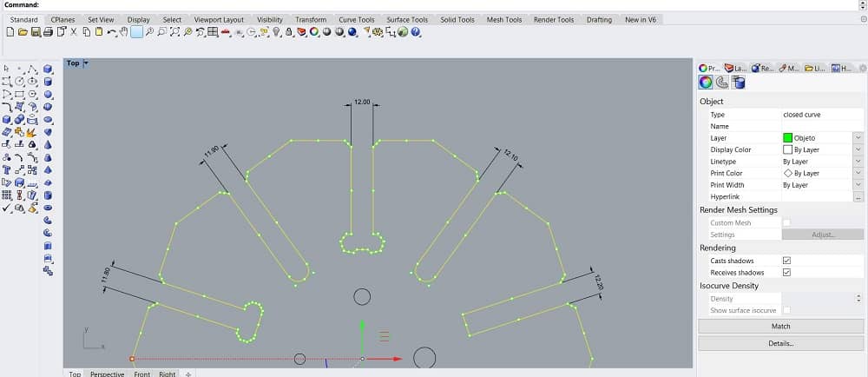Viewport: 868px width, 377px height.
Task: Click the Print Color diamond swatch
Action: pyautogui.click(x=787, y=173)
